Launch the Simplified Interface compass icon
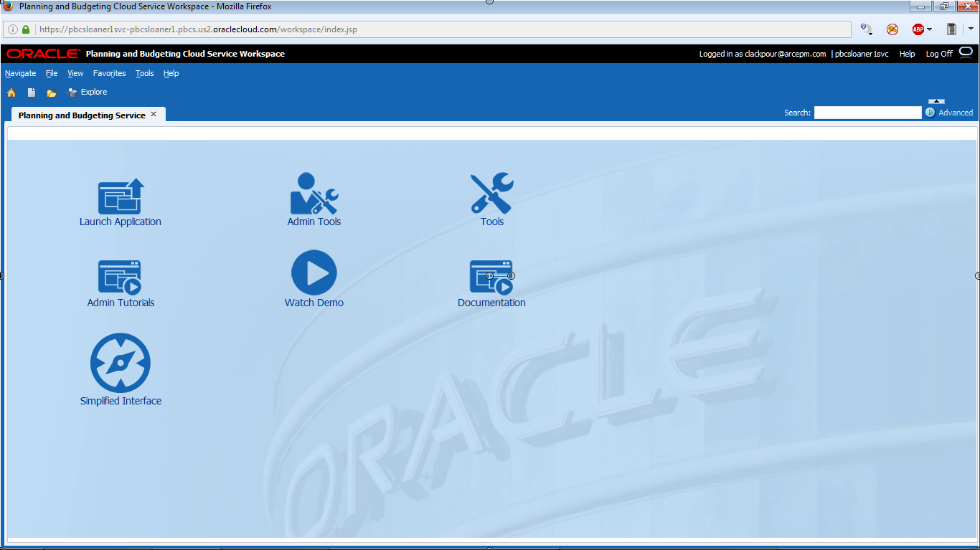The height and width of the screenshot is (550, 980). [121, 363]
